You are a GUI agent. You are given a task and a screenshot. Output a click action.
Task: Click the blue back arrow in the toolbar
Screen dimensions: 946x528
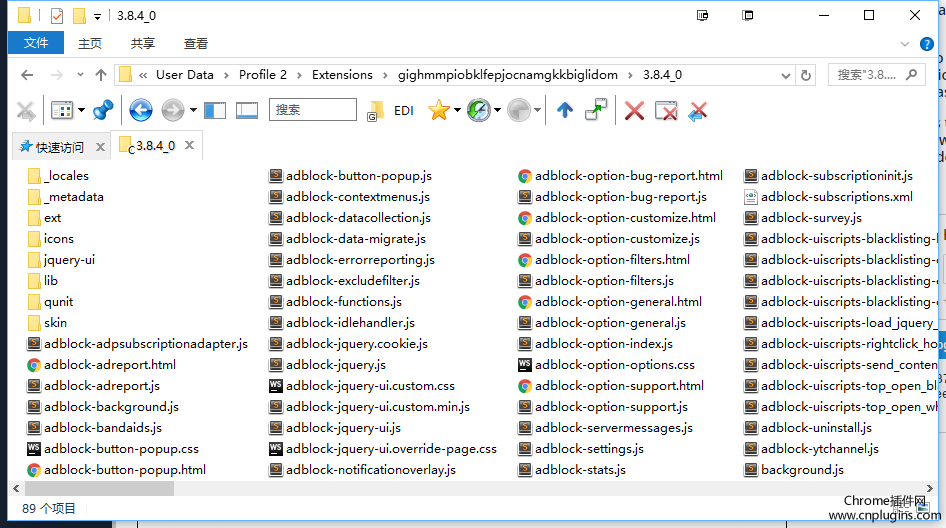pos(141,110)
